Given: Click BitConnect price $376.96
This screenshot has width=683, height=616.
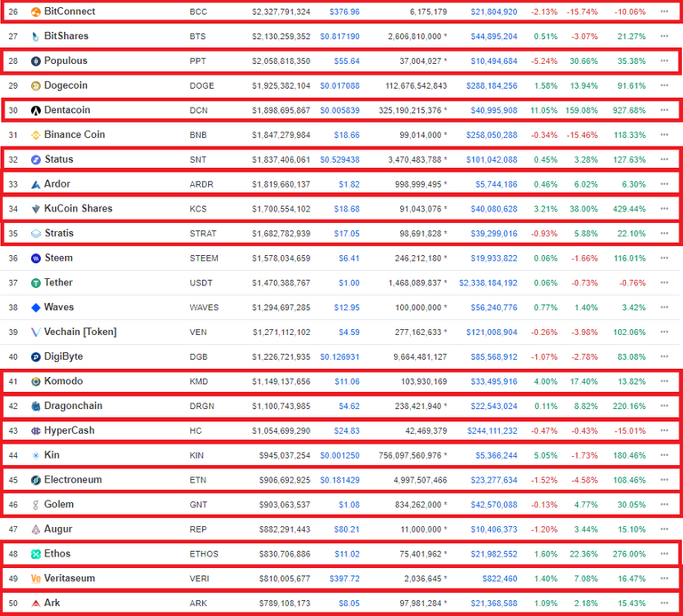Looking at the screenshot, I should tap(344, 12).
